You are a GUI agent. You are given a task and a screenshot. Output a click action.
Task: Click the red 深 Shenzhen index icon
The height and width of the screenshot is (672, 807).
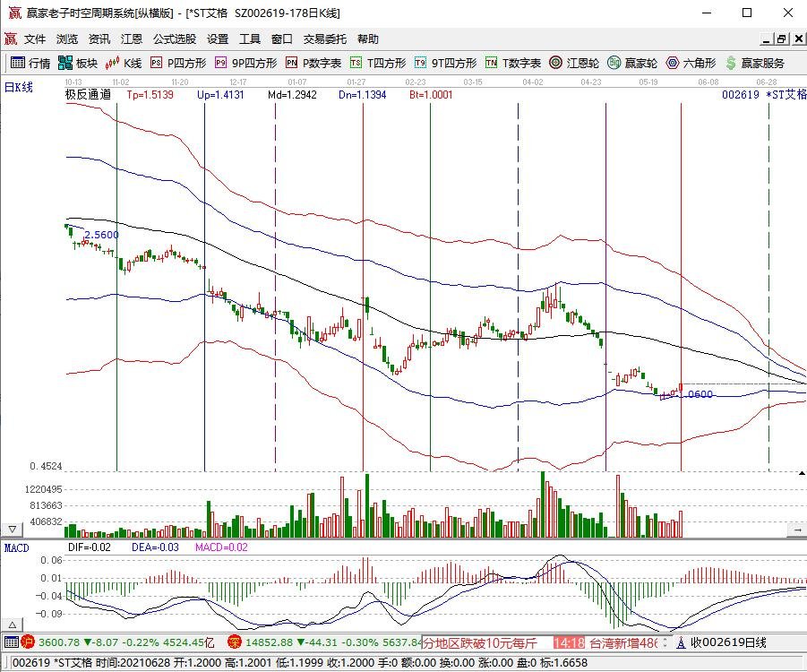pos(234,642)
